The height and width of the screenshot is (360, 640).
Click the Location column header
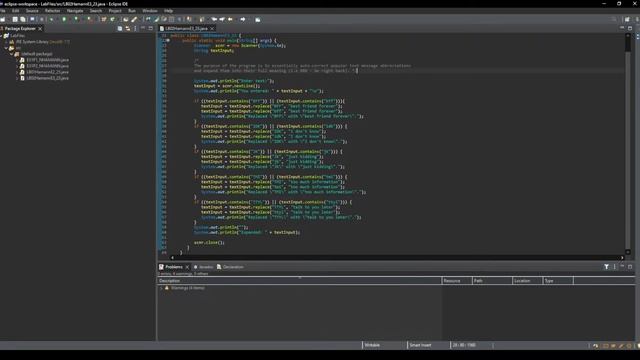(527, 280)
